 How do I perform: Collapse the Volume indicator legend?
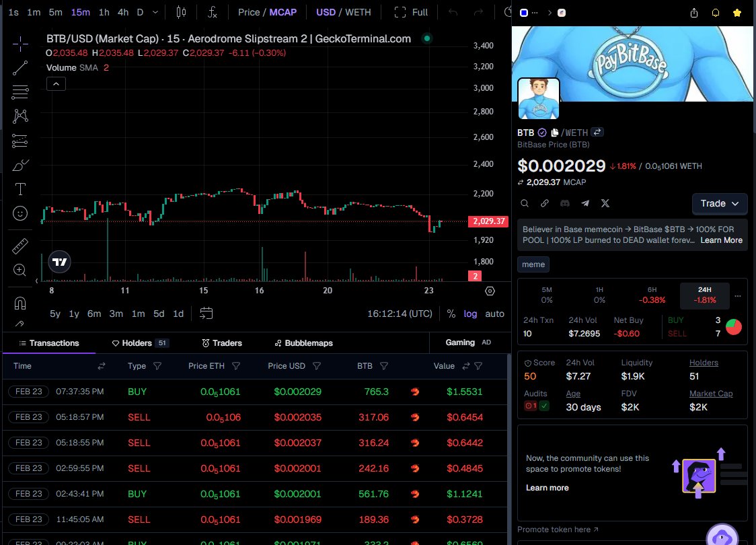(x=56, y=83)
